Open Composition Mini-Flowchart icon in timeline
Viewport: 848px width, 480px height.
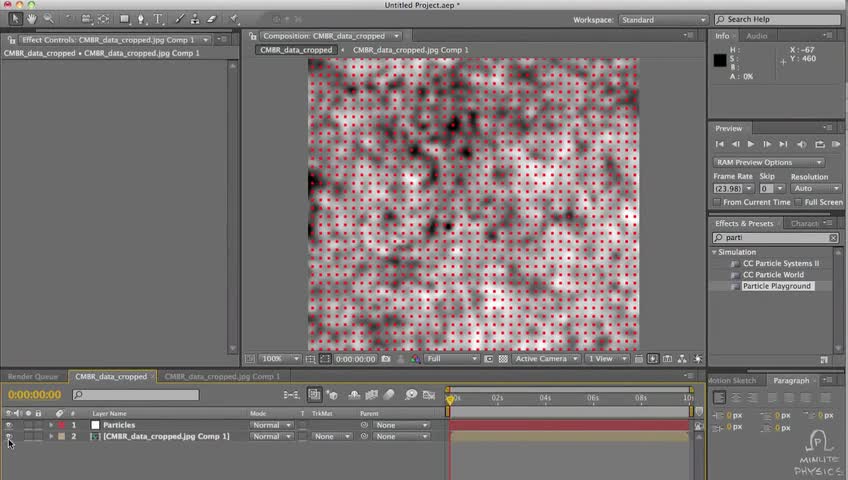click(292, 395)
